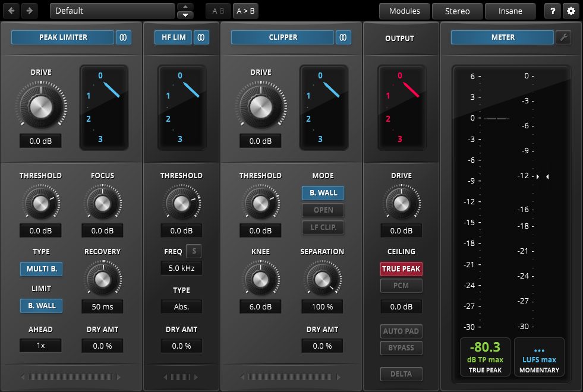
Task: Click the preset up/down stepper arrows
Action: tap(187, 10)
